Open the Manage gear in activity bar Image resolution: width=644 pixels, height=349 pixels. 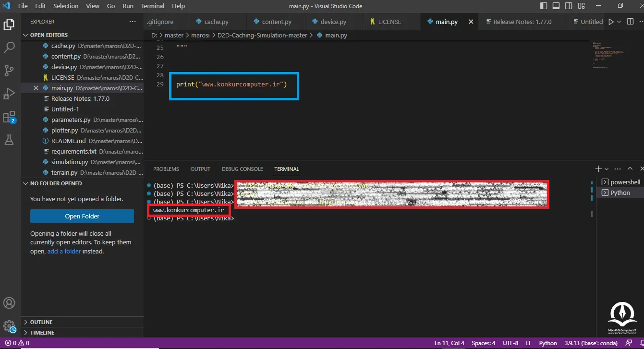[x=9, y=326]
